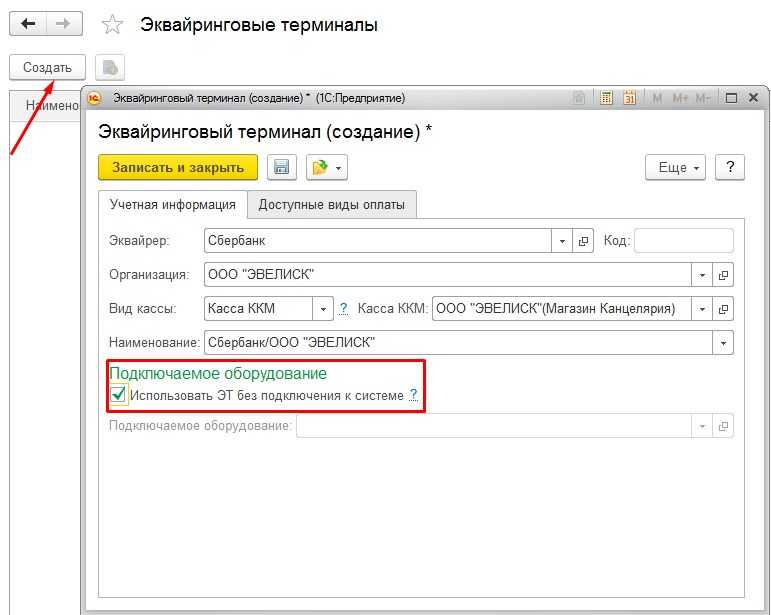The width and height of the screenshot is (771, 615).
Task: Open the Еще menu
Action: (x=675, y=168)
